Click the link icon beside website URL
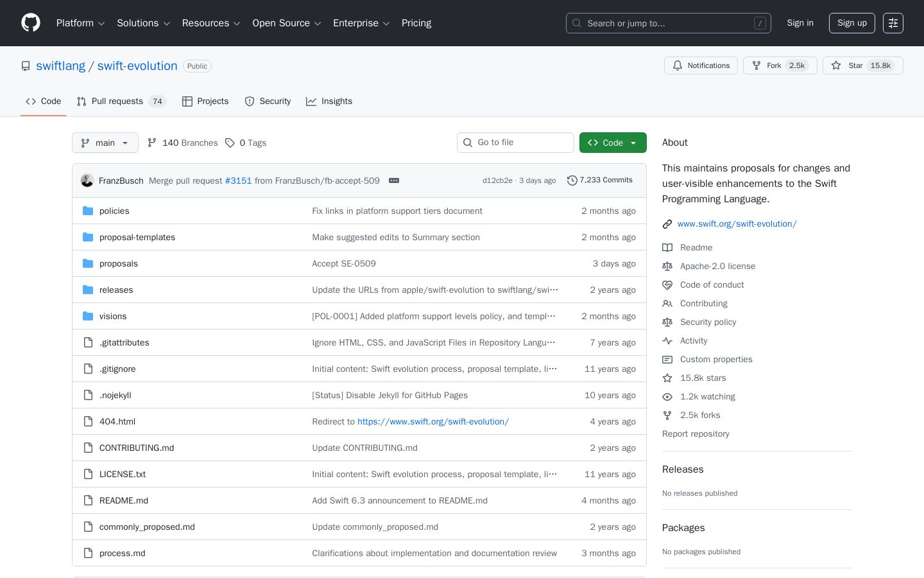 pos(667,224)
